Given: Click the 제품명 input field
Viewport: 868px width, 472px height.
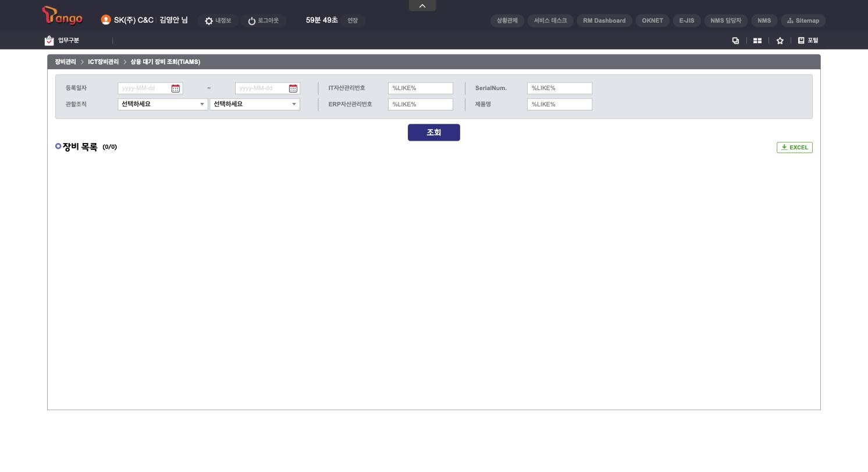Looking at the screenshot, I should coord(560,105).
